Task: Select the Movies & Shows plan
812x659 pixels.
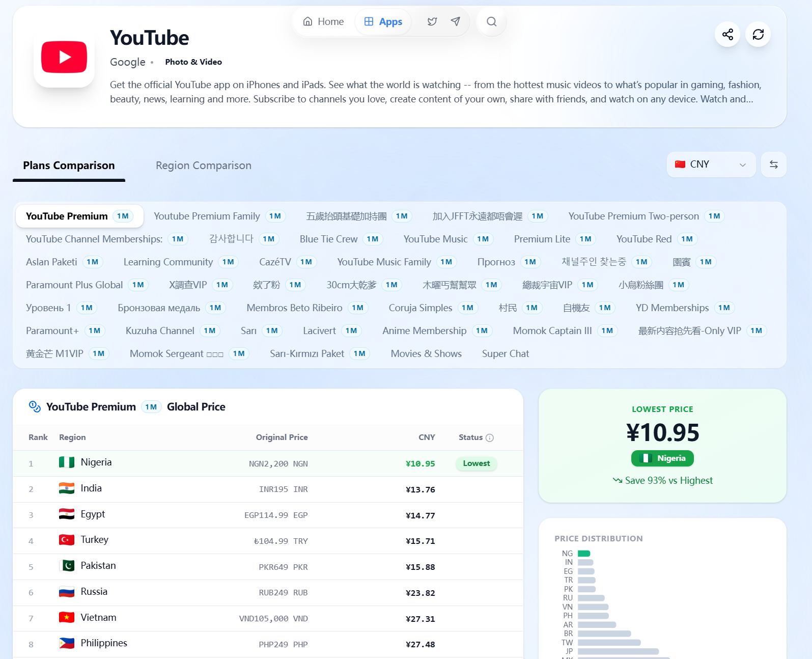Action: (x=426, y=353)
